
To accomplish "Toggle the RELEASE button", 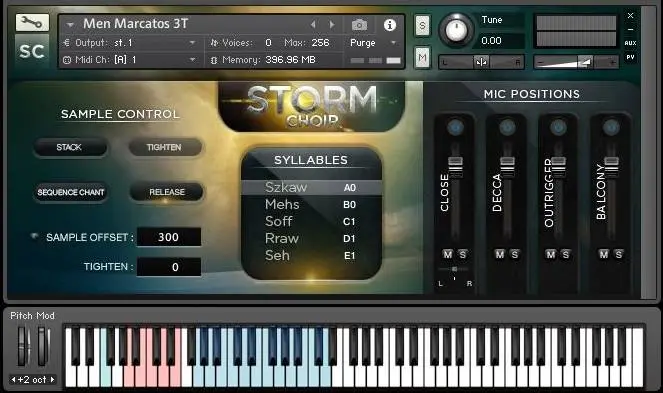I will coord(167,192).
